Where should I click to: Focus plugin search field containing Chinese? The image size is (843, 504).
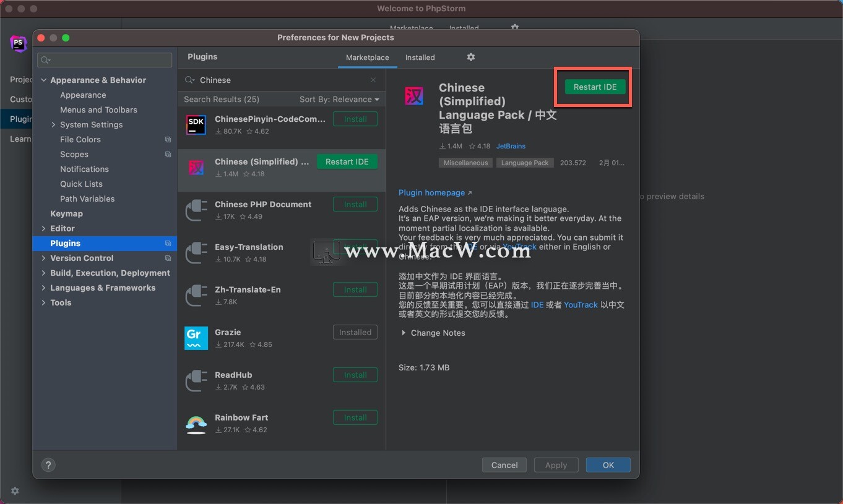tap(282, 80)
